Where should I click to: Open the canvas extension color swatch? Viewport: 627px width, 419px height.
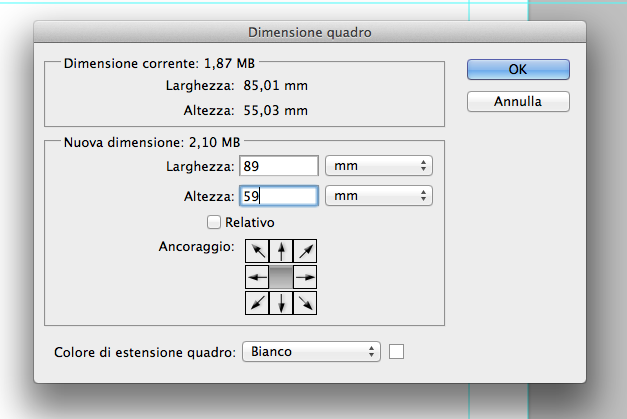(x=397, y=352)
